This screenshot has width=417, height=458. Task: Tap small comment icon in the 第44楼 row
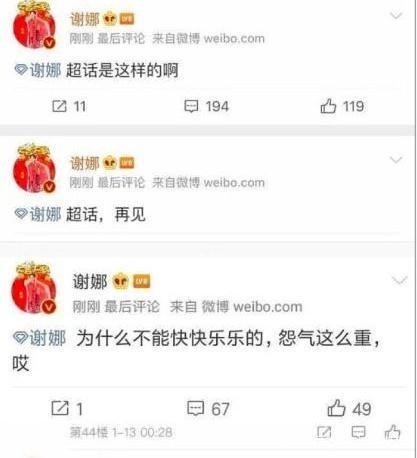(x=358, y=432)
